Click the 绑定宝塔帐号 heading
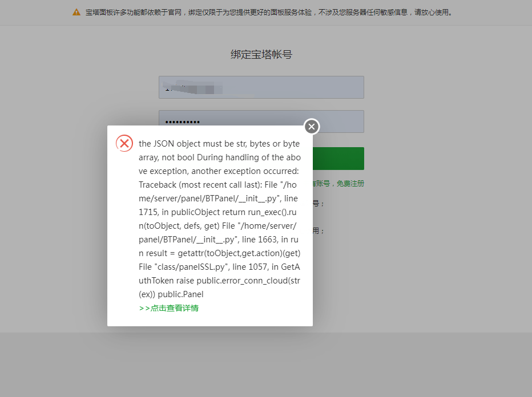Viewport: 532px width, 397px height. click(x=261, y=54)
